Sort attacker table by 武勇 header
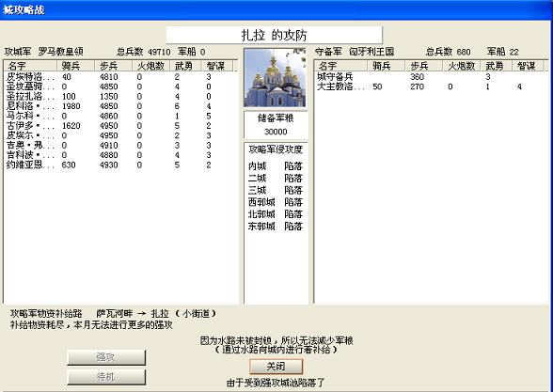This screenshot has height=392, width=553. coord(185,66)
